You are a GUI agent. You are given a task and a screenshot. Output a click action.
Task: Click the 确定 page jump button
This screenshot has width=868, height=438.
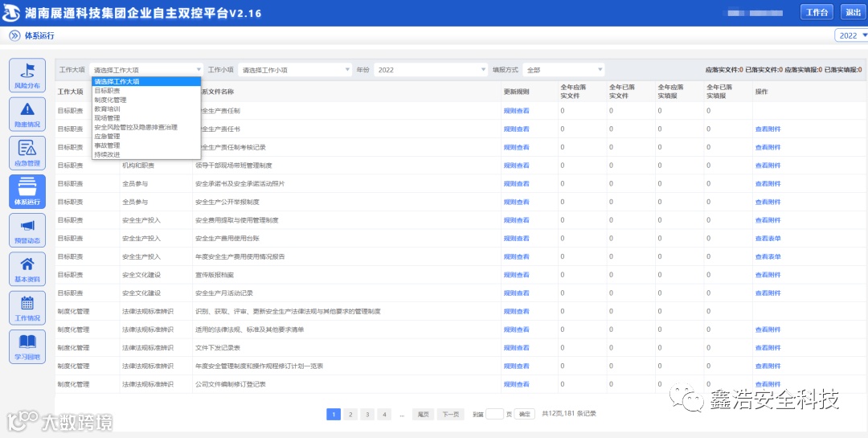click(525, 414)
